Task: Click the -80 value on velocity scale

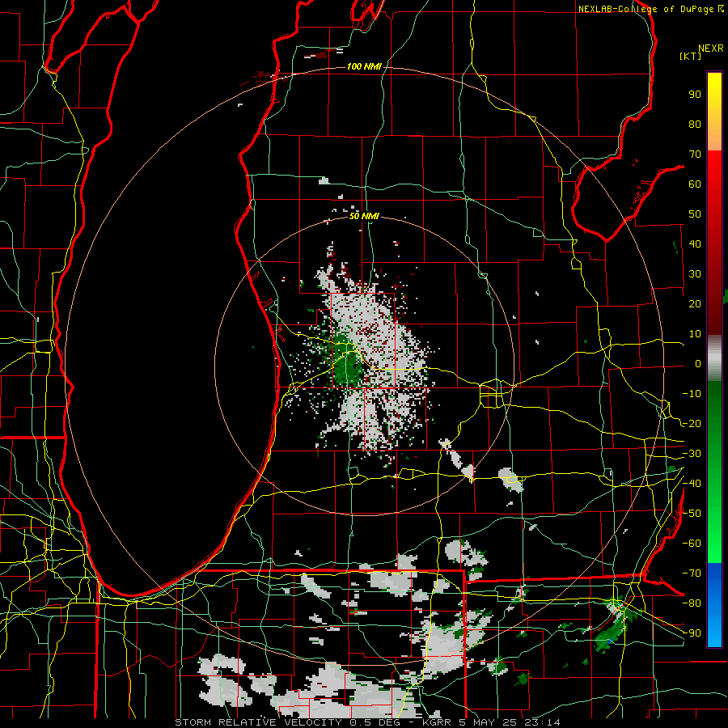Action: [692, 603]
